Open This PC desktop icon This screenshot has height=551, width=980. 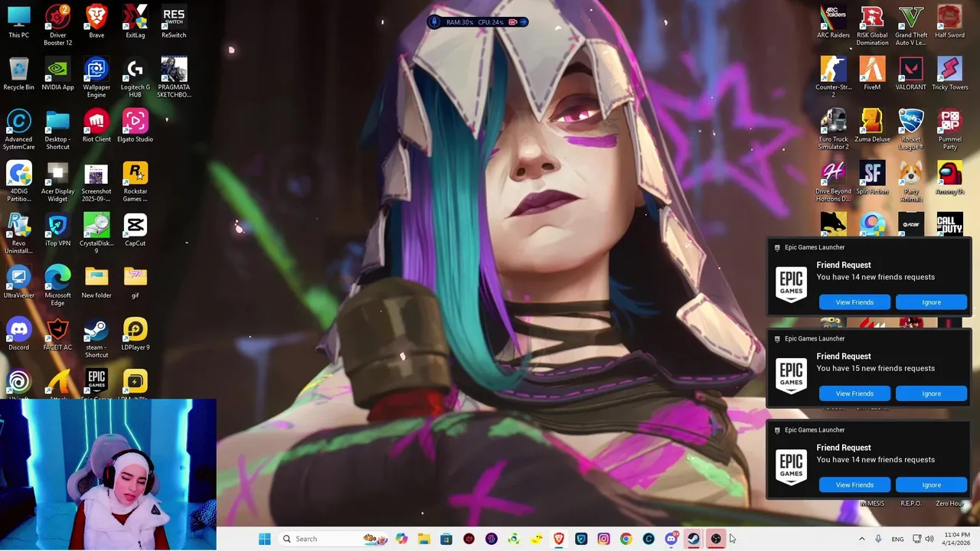[18, 22]
